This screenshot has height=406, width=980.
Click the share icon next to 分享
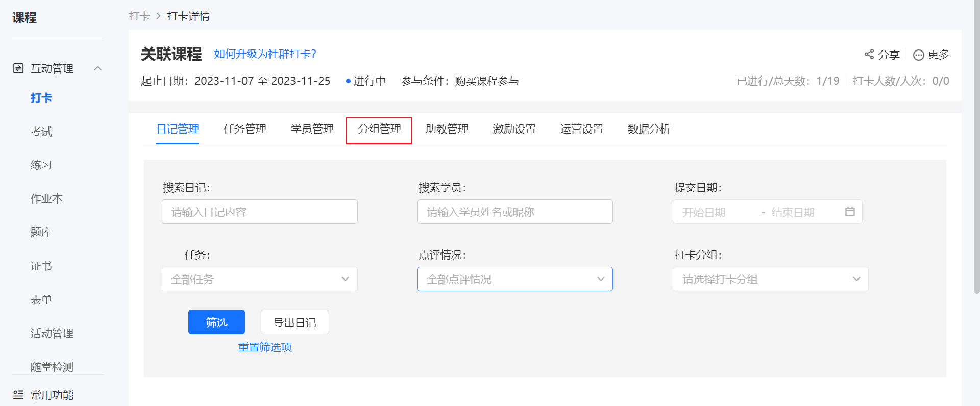pyautogui.click(x=869, y=54)
